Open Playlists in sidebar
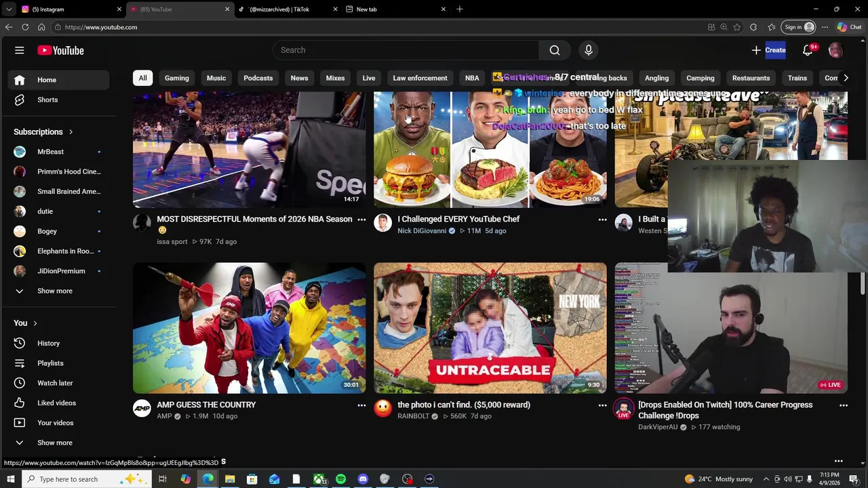The height and width of the screenshot is (488, 868). [x=58, y=363]
